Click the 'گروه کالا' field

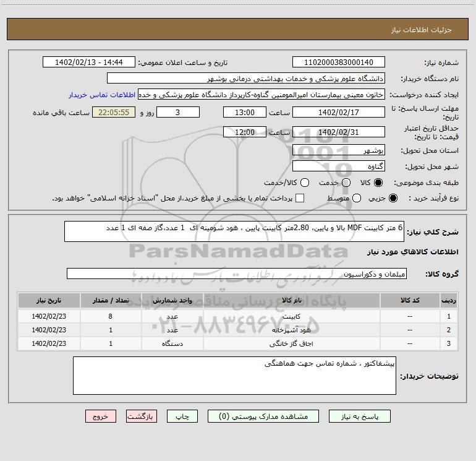tap(236, 274)
